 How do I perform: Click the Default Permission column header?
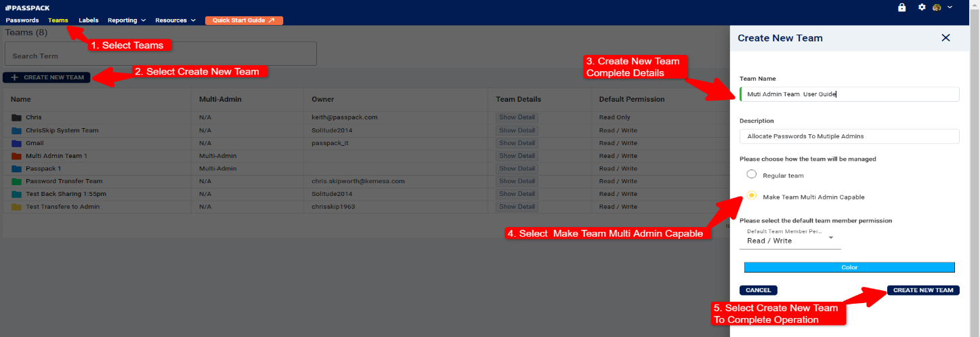click(x=632, y=99)
